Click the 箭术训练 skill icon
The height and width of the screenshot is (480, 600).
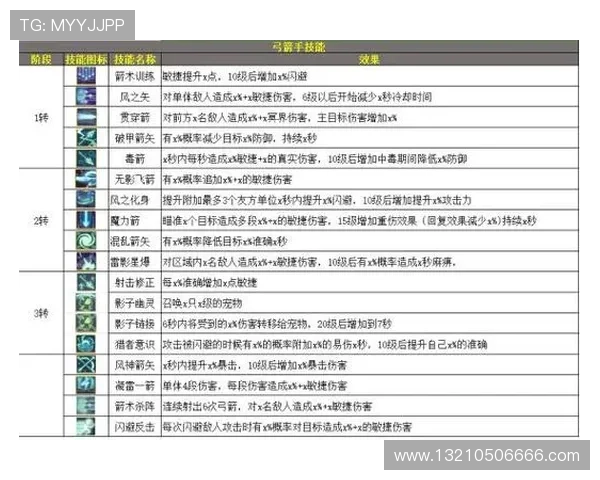coord(86,76)
